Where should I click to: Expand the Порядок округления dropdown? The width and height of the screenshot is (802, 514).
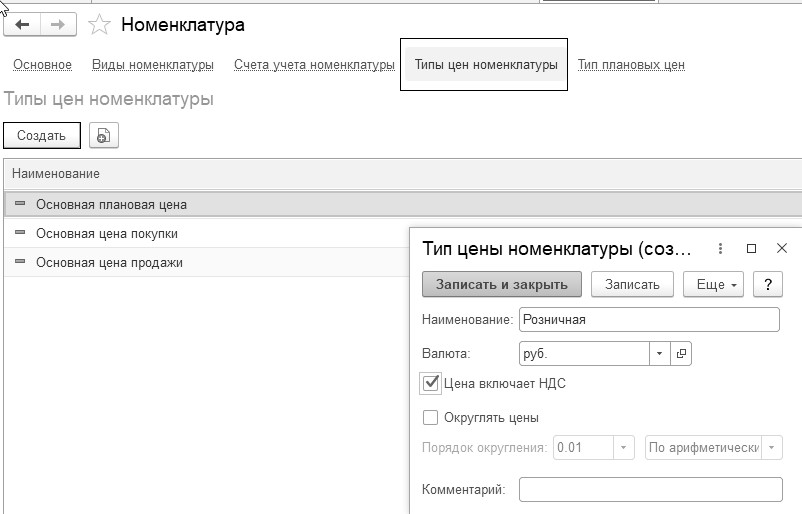tap(625, 447)
